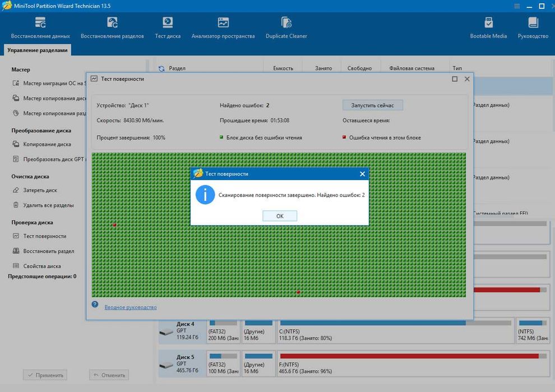Select Диск 5 FAT32 100 МБ partition
555x392 pixels.
(x=223, y=363)
